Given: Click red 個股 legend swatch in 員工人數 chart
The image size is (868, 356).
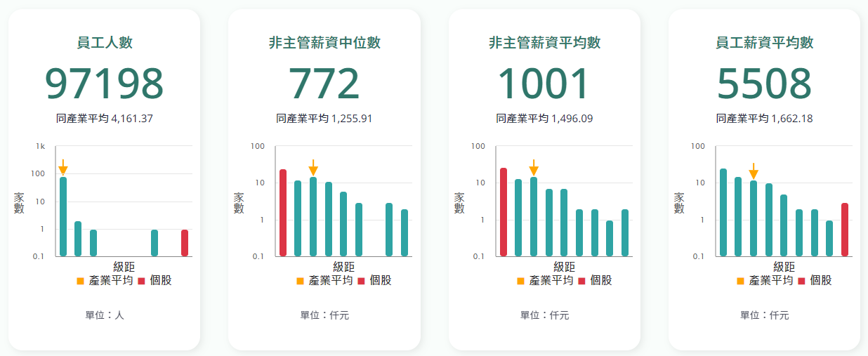Looking at the screenshot, I should pos(141,281).
